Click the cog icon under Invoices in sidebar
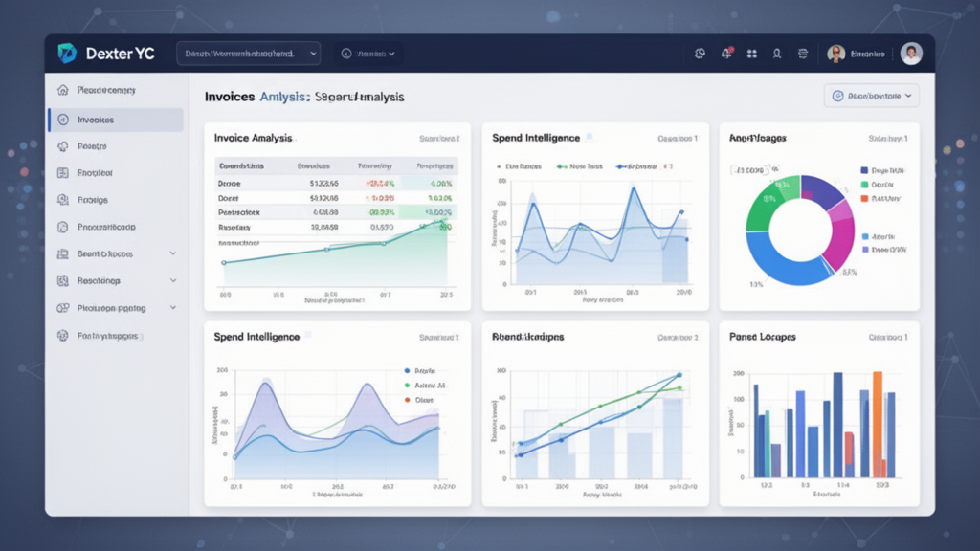The image size is (980, 551). (63, 146)
